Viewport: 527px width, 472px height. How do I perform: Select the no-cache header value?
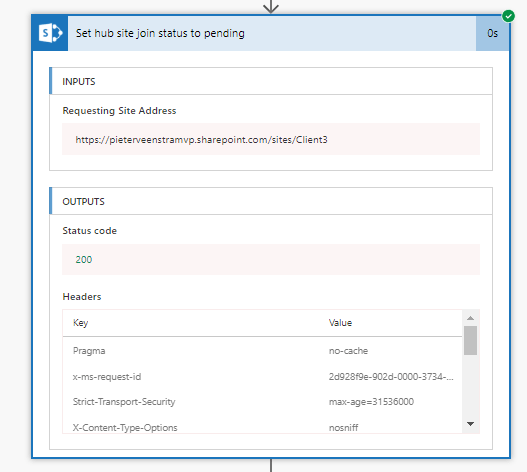[x=348, y=351]
